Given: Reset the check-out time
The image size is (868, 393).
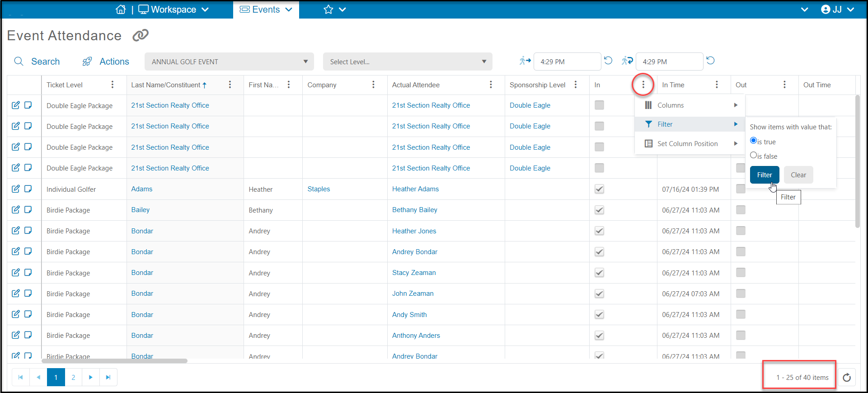Looking at the screenshot, I should coord(710,61).
